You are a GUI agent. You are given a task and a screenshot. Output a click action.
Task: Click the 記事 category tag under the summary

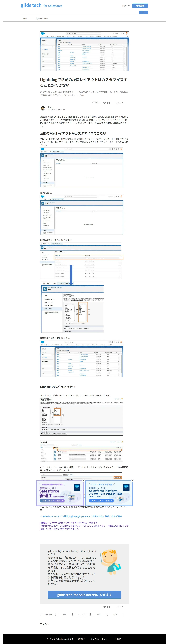tap(96, 103)
